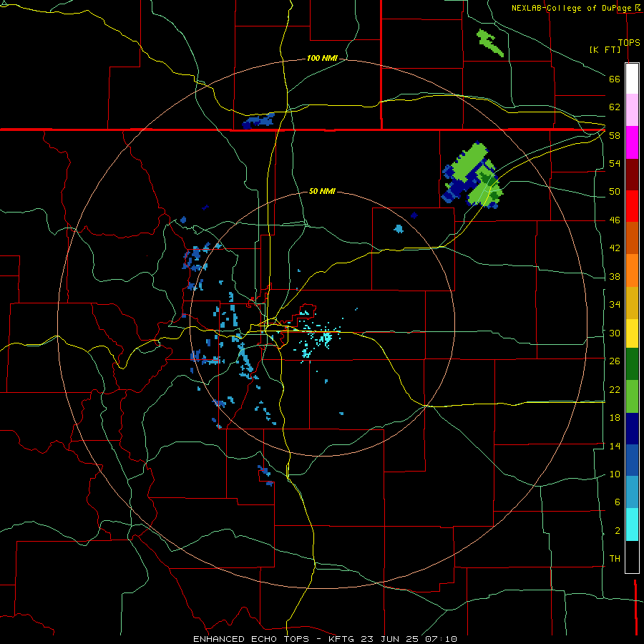Click legend value 2
Screen dimensions: 644x644
click(x=617, y=531)
